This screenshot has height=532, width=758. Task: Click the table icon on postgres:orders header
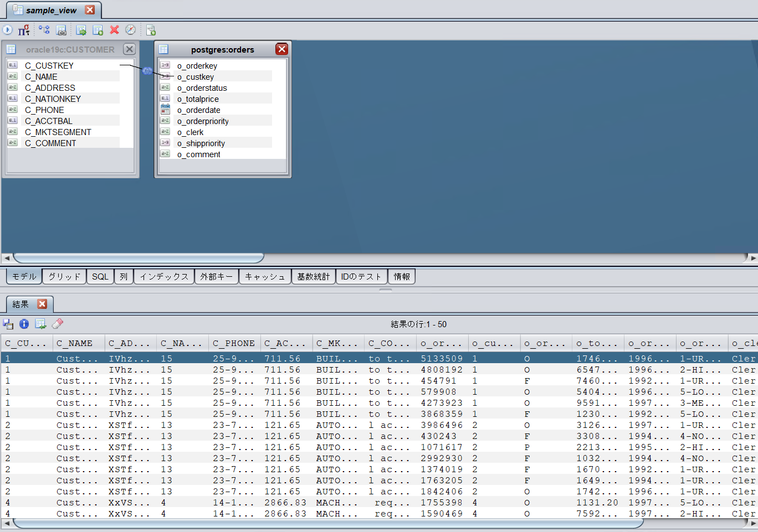pyautogui.click(x=163, y=49)
